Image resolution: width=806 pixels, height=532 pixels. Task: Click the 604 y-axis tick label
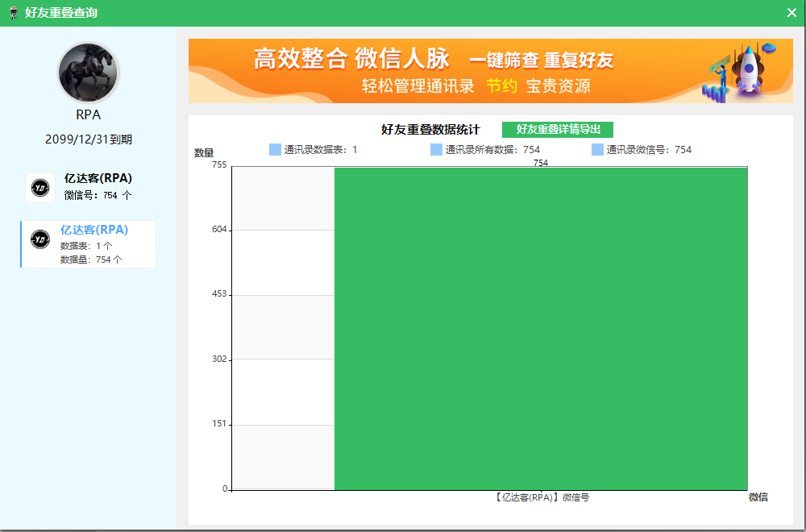pos(219,229)
